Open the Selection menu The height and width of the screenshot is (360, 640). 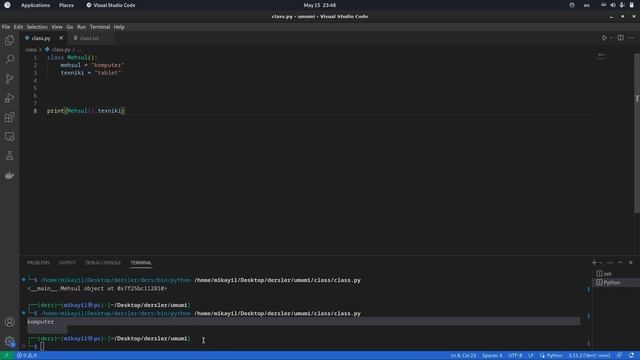click(x=37, y=27)
